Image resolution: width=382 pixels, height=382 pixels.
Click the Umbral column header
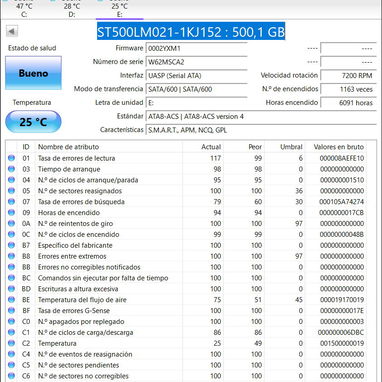(291, 147)
